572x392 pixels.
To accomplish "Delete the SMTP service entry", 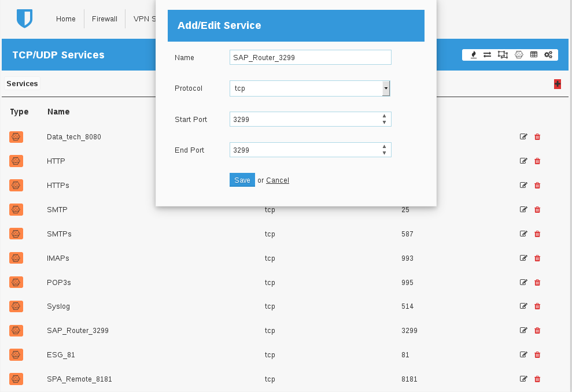I will tap(537, 210).
